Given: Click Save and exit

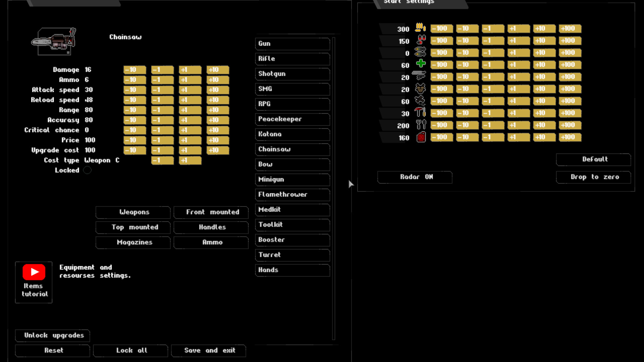Looking at the screenshot, I should tap(208, 351).
